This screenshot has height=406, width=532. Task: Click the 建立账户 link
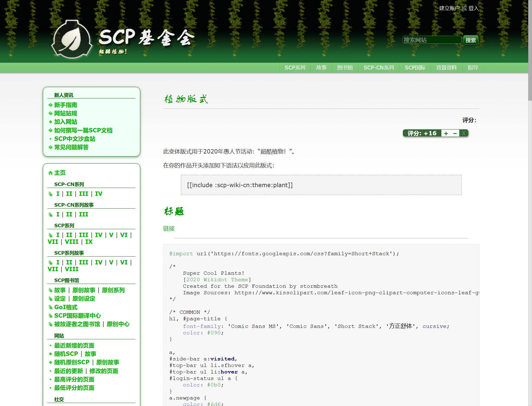[449, 8]
